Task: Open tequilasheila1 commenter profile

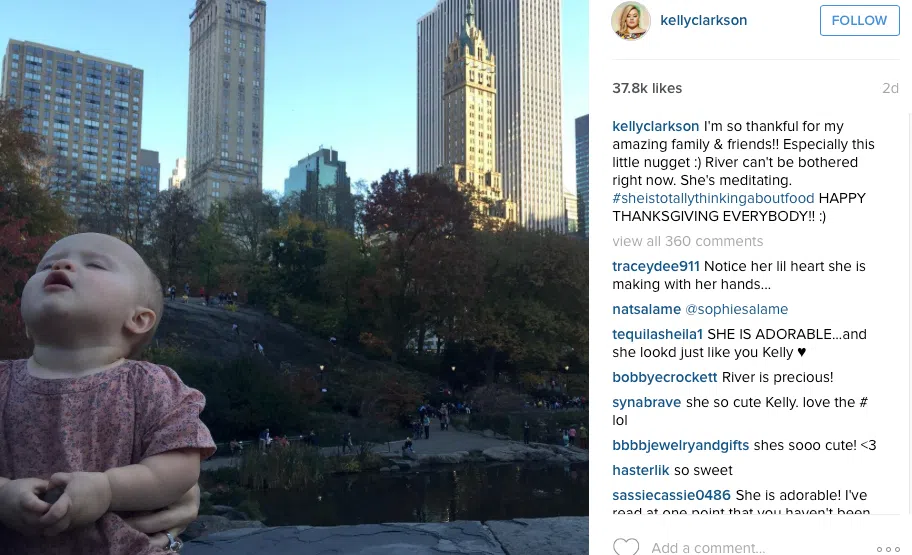Action: (657, 335)
